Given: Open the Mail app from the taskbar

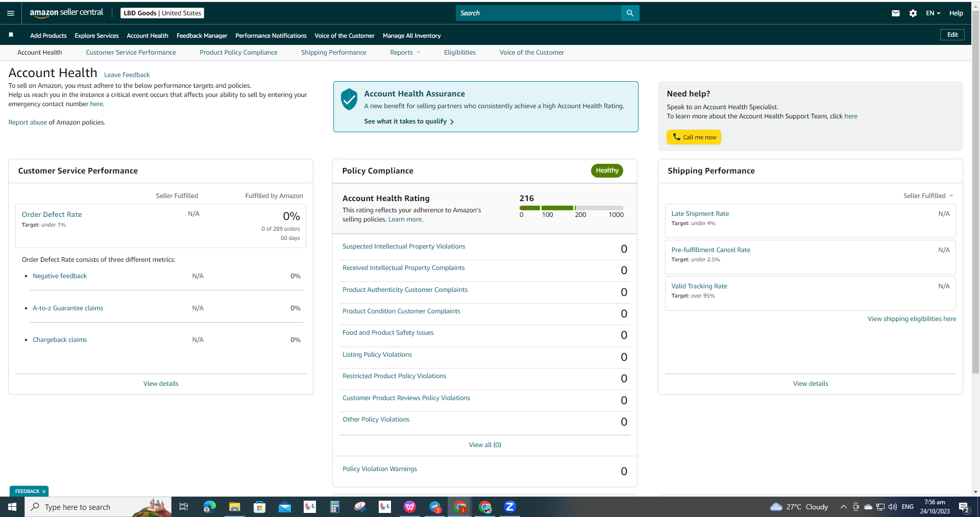Looking at the screenshot, I should tap(285, 507).
